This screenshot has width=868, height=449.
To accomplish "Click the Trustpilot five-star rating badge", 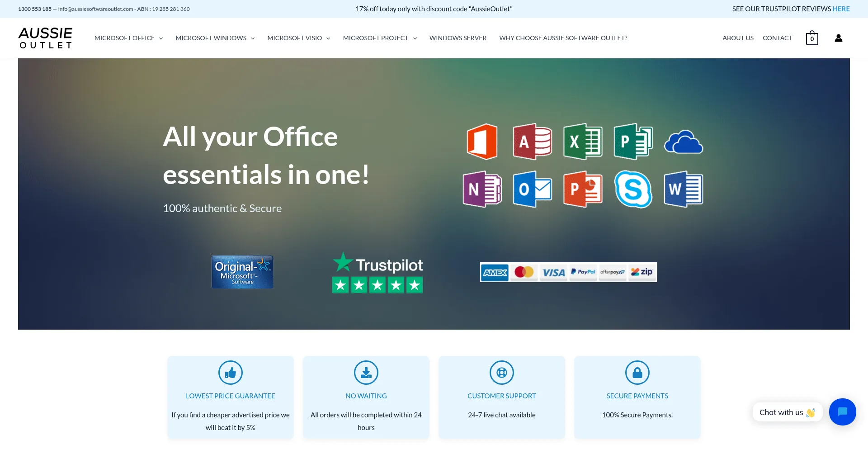I will pos(377,273).
